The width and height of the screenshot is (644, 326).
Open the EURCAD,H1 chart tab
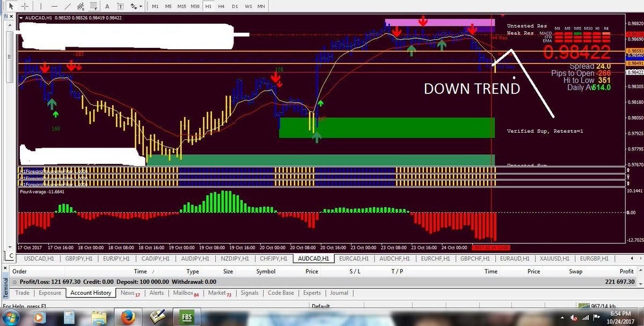coord(354,258)
